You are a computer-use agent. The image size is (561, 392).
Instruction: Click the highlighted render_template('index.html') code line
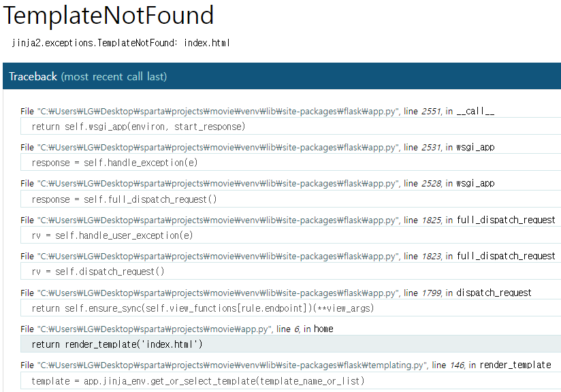[x=291, y=344]
